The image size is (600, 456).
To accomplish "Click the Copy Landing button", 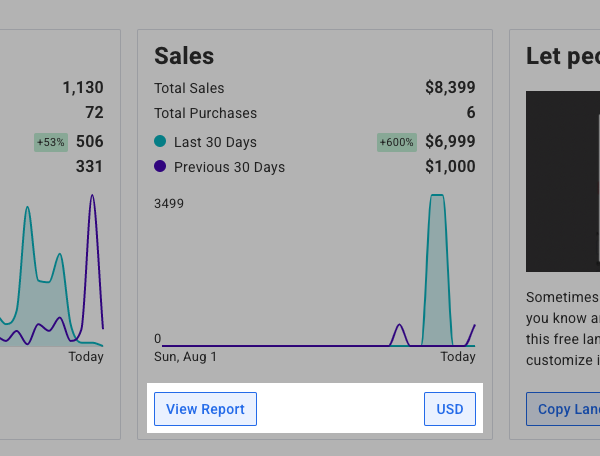I will pyautogui.click(x=563, y=409).
